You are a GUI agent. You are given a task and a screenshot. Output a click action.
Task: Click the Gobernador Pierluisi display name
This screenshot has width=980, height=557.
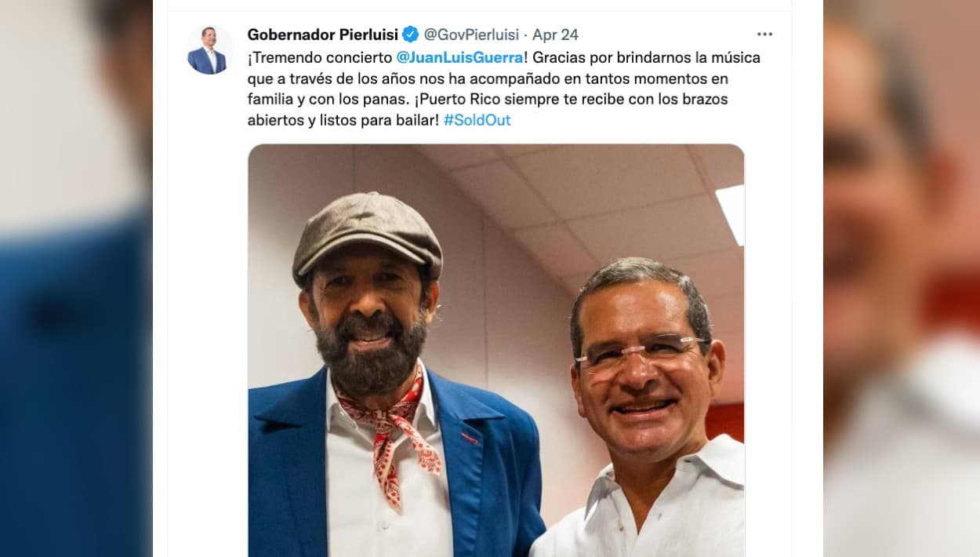point(322,35)
